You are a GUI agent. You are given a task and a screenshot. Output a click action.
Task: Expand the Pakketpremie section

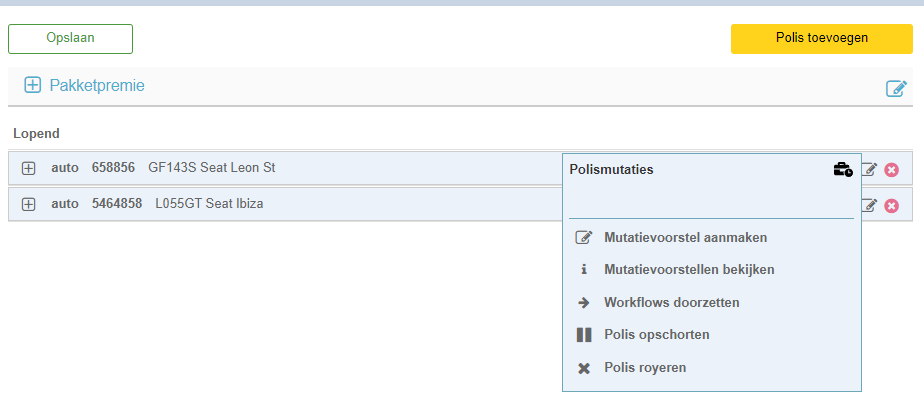point(32,85)
